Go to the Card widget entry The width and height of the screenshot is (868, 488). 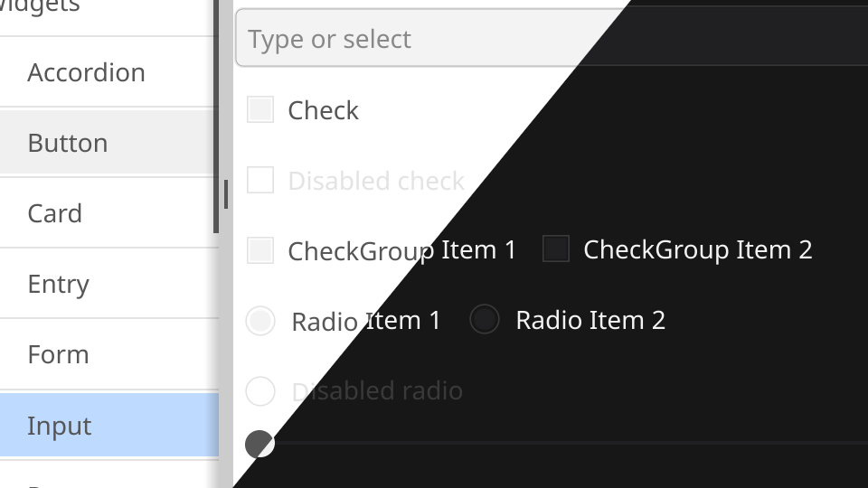pyautogui.click(x=109, y=213)
